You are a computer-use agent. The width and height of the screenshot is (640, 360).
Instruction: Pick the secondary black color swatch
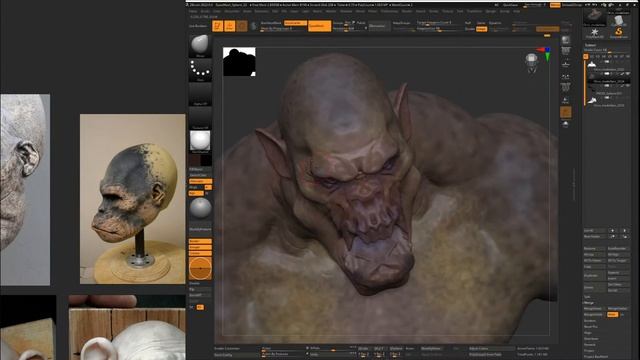click(206, 160)
